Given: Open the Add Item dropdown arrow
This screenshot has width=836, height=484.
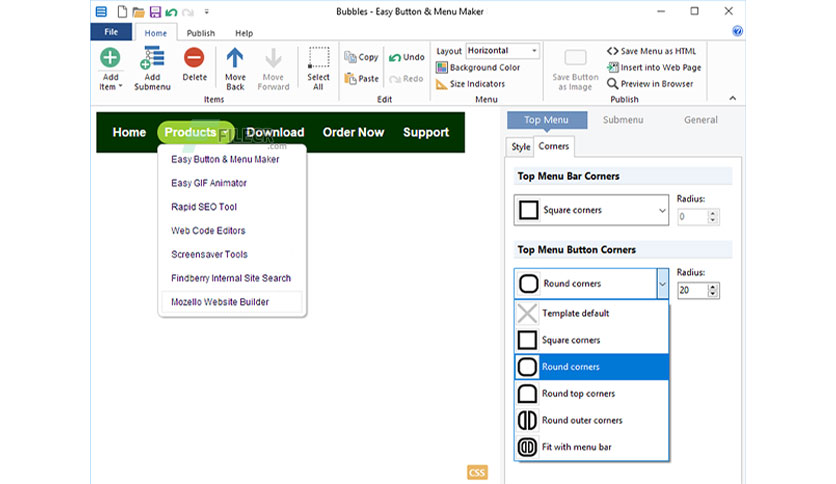Looking at the screenshot, I should (x=120, y=86).
